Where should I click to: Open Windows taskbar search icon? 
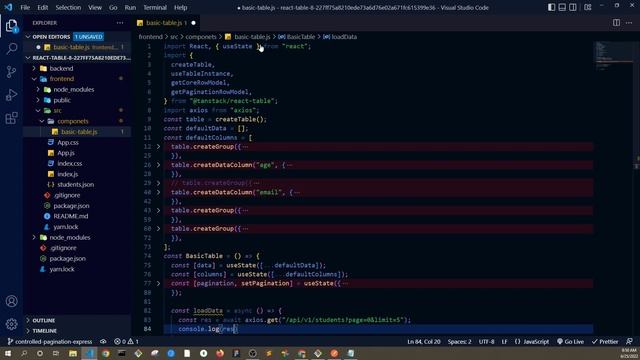[24, 353]
